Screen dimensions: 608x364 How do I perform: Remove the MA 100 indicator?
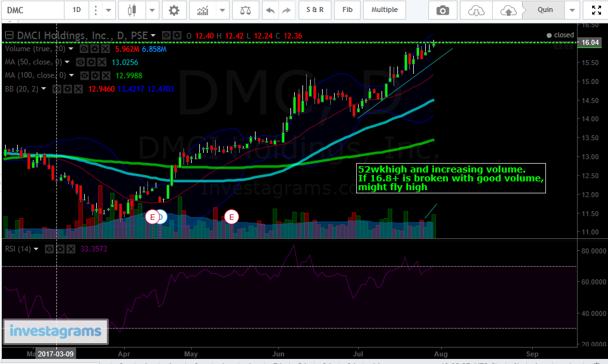(x=106, y=75)
